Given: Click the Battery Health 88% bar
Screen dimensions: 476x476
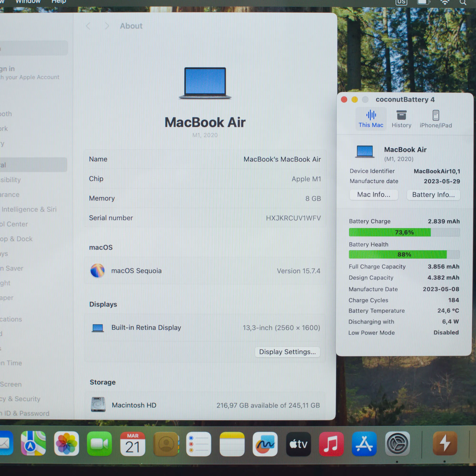Looking at the screenshot, I should (x=404, y=254).
